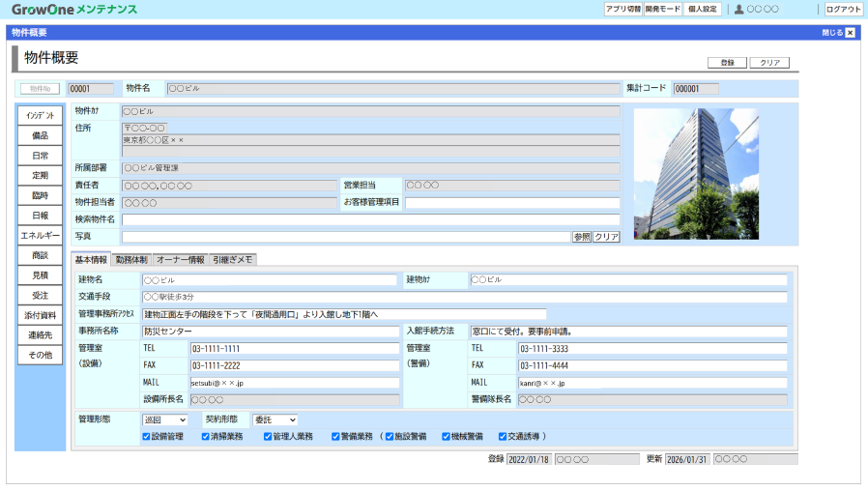
Task: Click the building photo thumbnail
Action: tap(696, 174)
